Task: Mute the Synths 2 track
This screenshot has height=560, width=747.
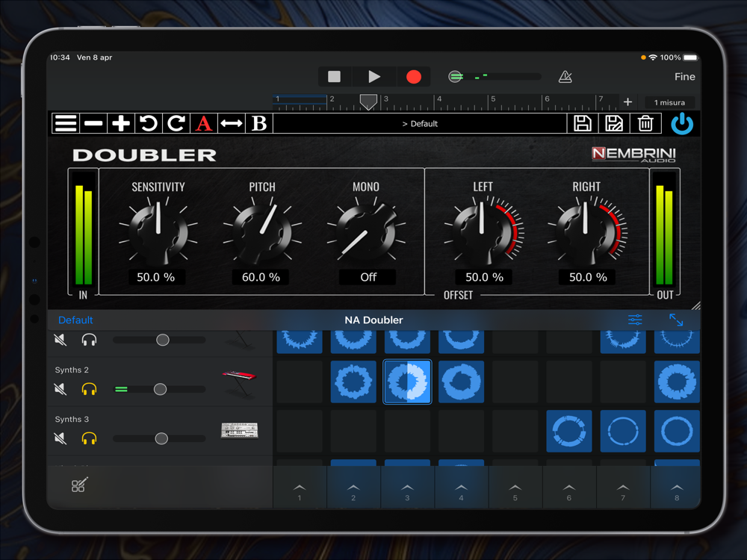Action: (61, 389)
